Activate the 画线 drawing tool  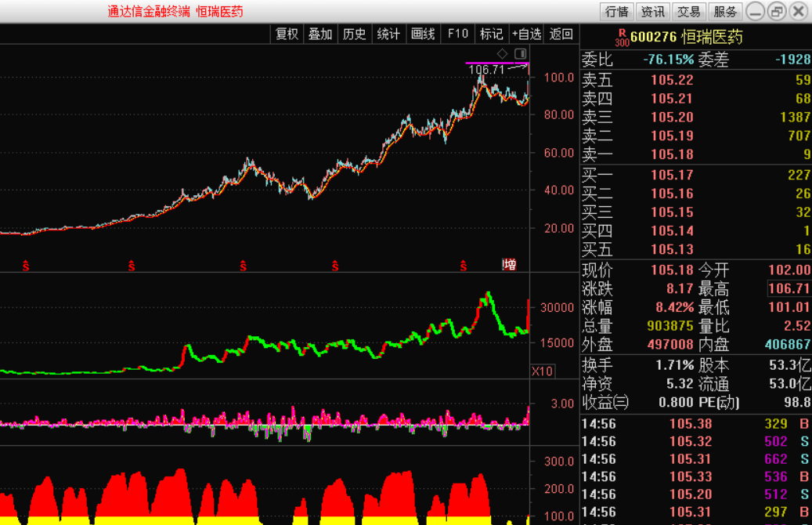[x=423, y=34]
